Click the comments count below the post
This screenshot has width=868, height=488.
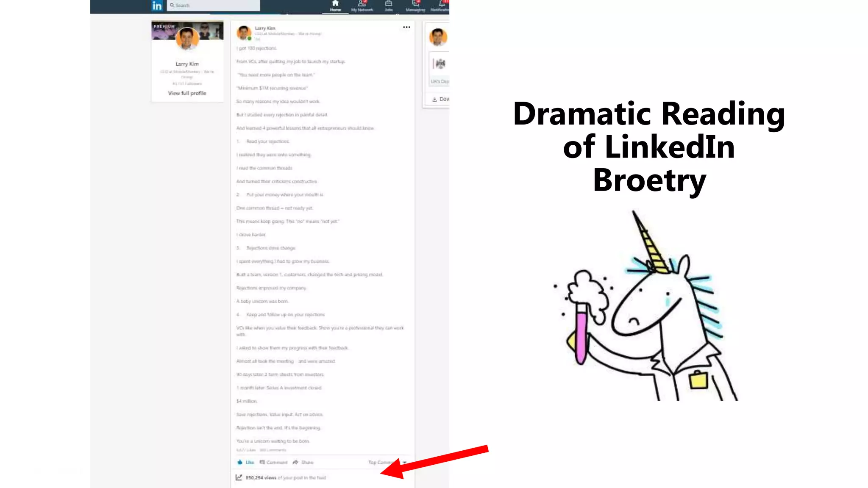[x=273, y=450]
